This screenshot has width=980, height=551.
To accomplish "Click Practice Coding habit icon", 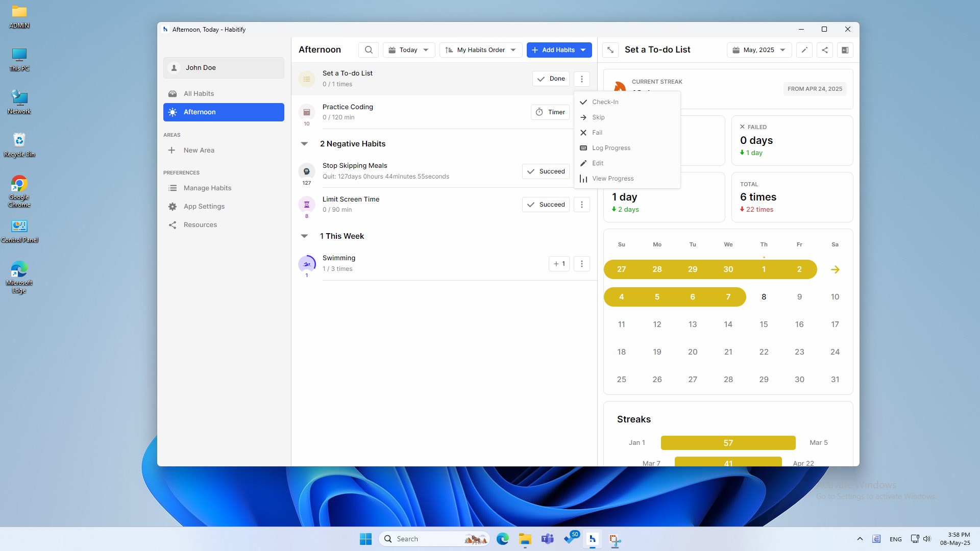I will tap(307, 112).
